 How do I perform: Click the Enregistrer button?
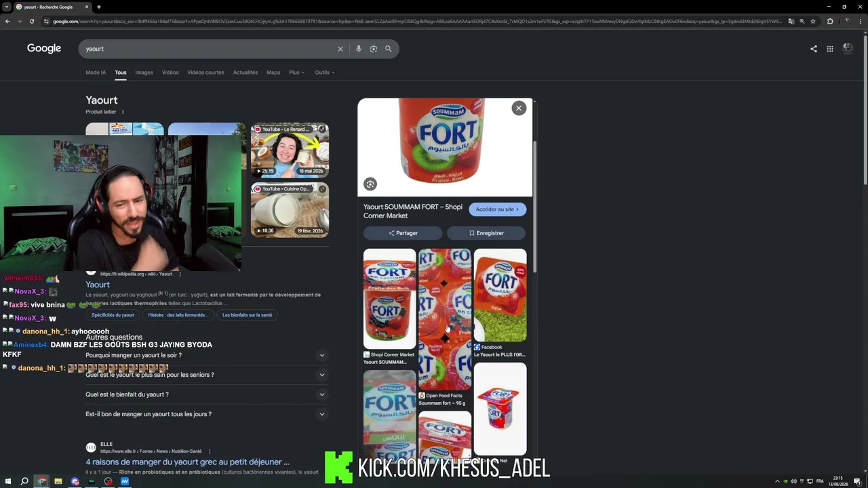(x=486, y=233)
